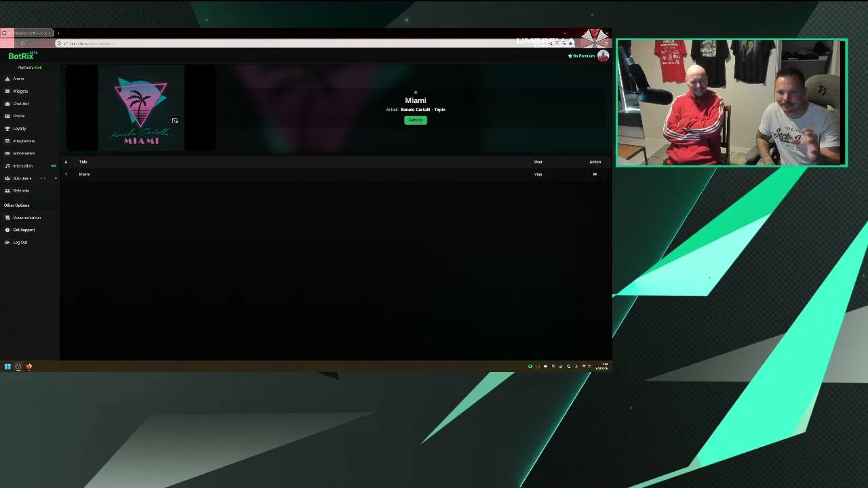Click the artist name Konola Cartelli - Topic
This screenshot has height=488, width=868.
coord(423,110)
